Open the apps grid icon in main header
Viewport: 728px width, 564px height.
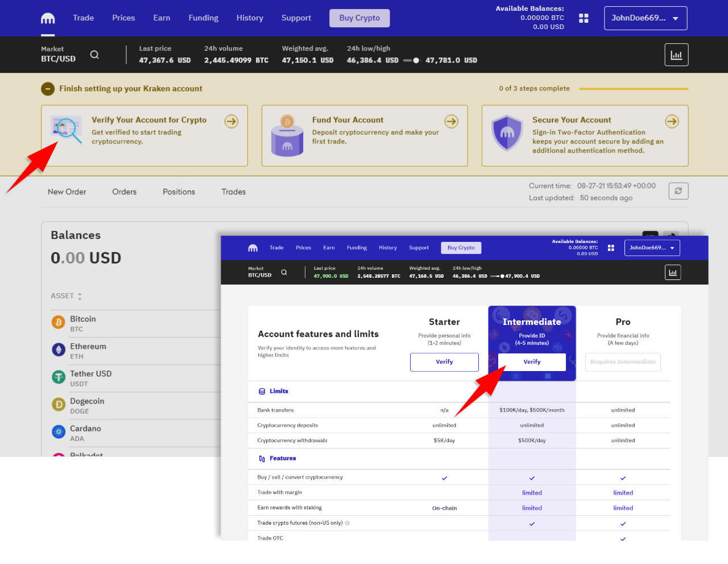pos(584,18)
